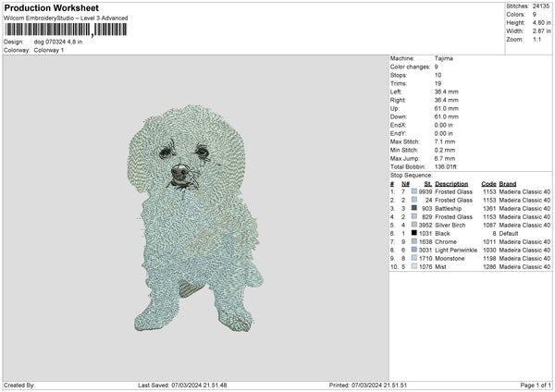Click the Left value "36.4 mm"
The height and width of the screenshot is (392, 555).
[447, 92]
